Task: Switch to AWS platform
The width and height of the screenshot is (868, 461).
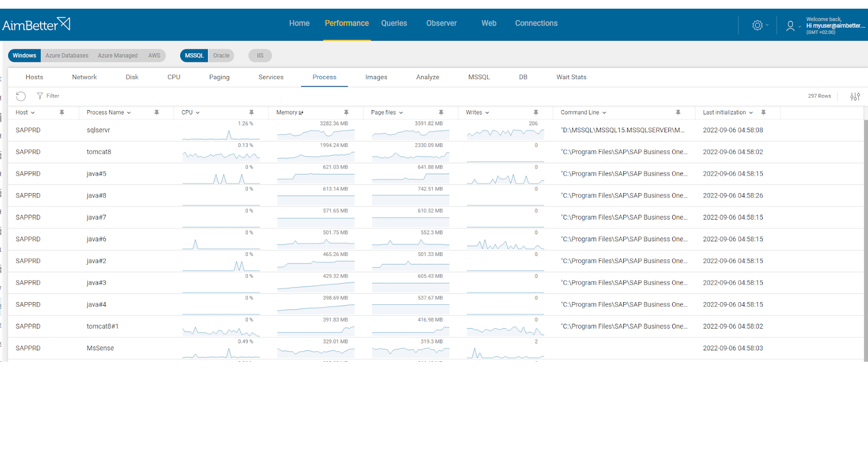Action: click(x=154, y=55)
